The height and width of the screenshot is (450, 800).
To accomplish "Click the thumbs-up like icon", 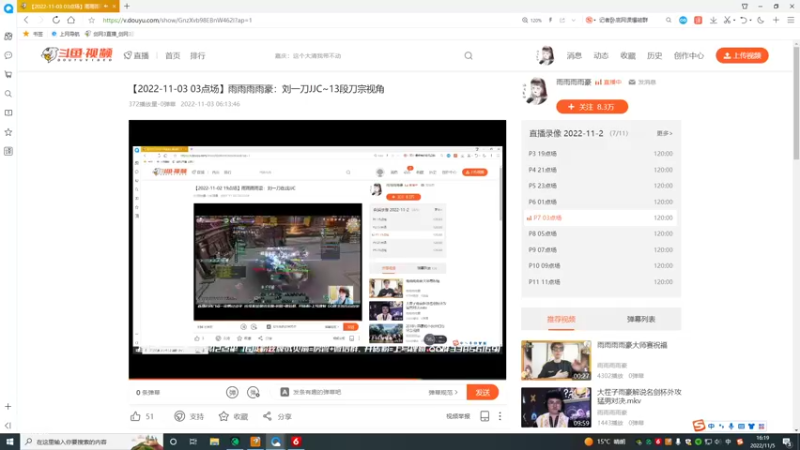I will 135,416.
